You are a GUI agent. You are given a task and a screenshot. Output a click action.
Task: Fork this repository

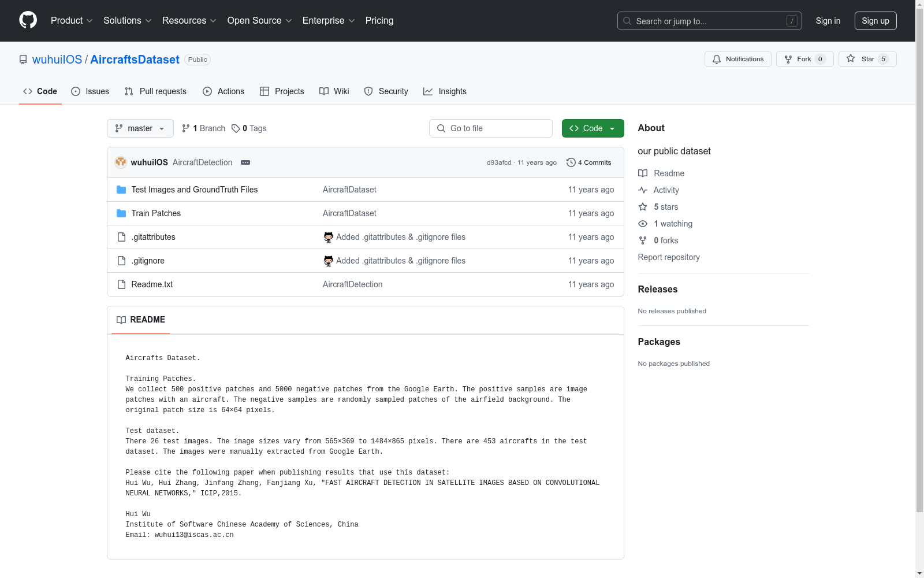[x=804, y=59]
